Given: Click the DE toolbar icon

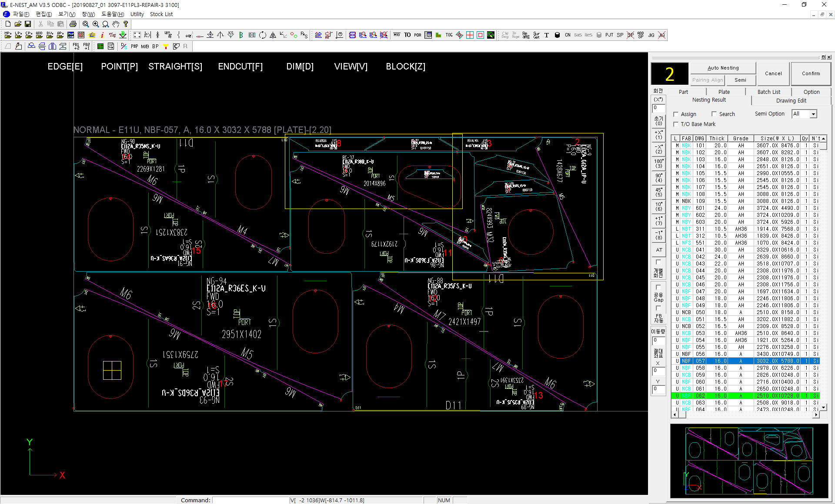Looking at the screenshot, I should [x=252, y=35].
